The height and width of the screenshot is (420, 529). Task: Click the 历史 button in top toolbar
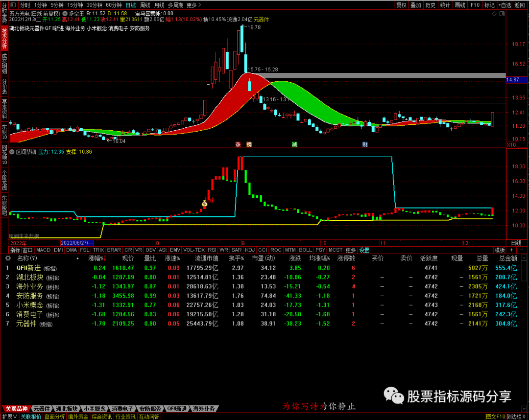click(x=430, y=5)
